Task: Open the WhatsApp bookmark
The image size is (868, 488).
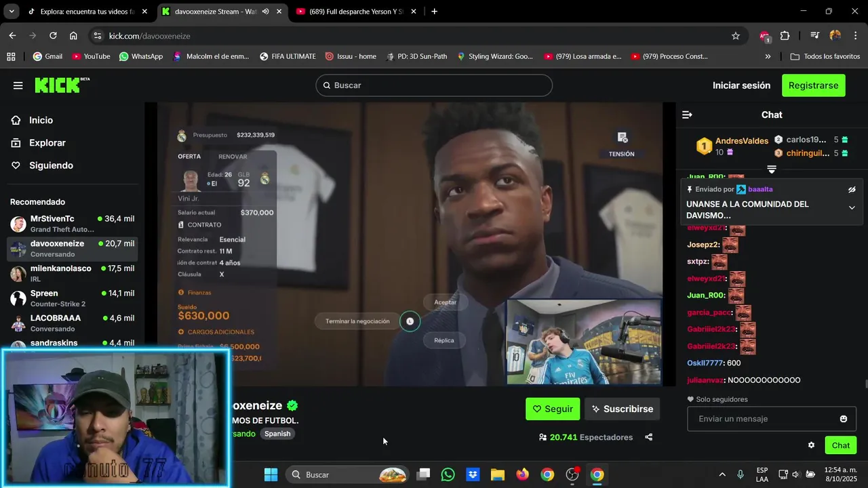Action: 141,56
